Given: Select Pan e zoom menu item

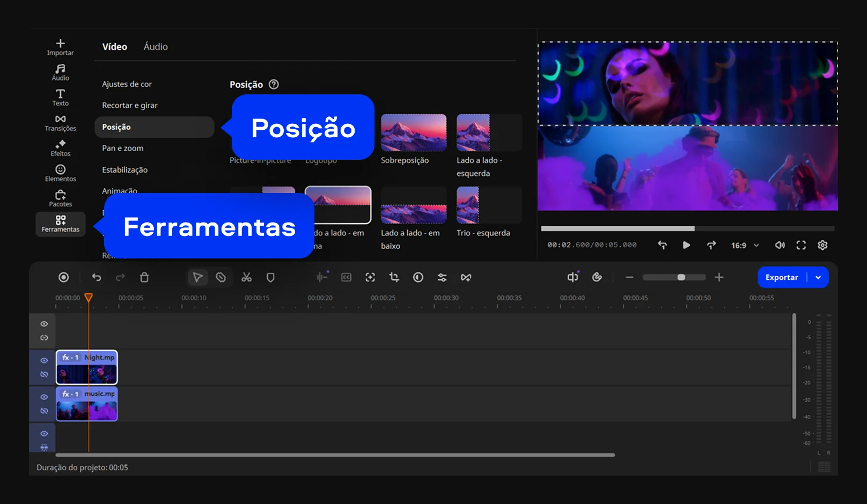Looking at the screenshot, I should pyautogui.click(x=123, y=148).
